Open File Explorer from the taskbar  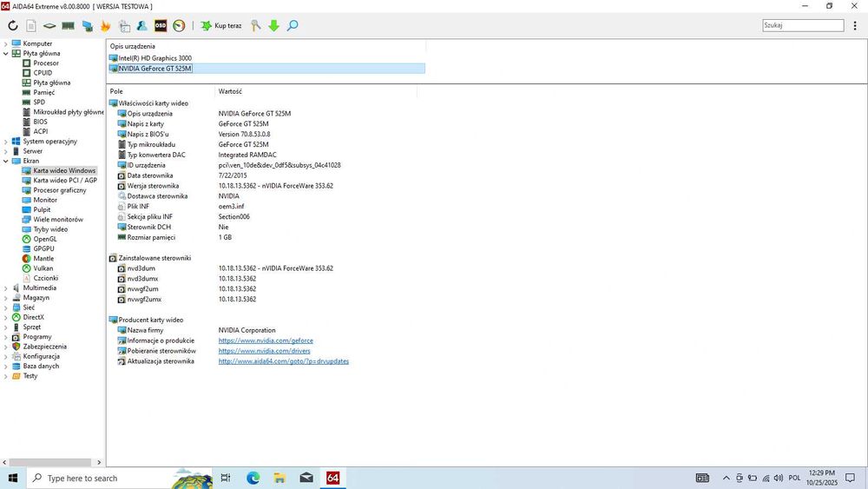point(279,478)
